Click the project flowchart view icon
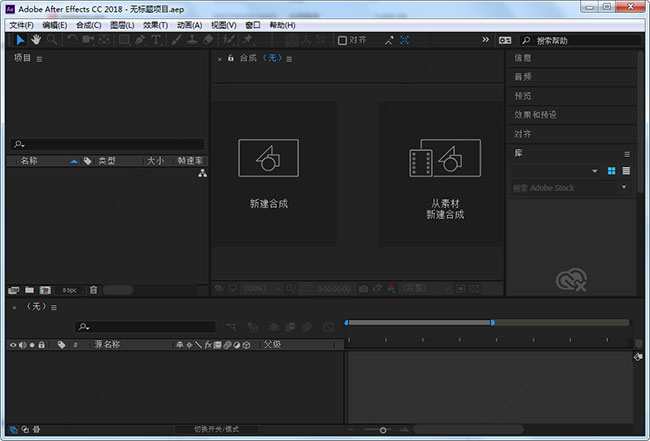 (x=201, y=173)
